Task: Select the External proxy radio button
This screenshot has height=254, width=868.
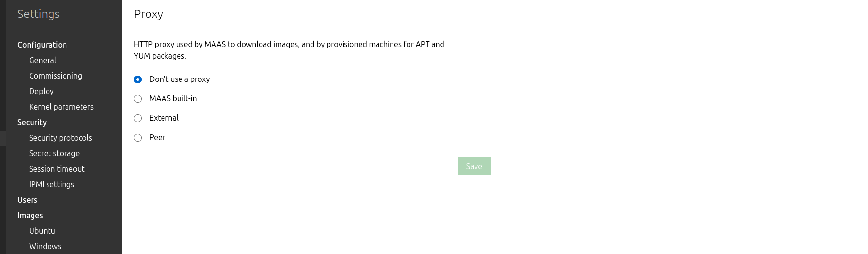Action: (x=138, y=118)
